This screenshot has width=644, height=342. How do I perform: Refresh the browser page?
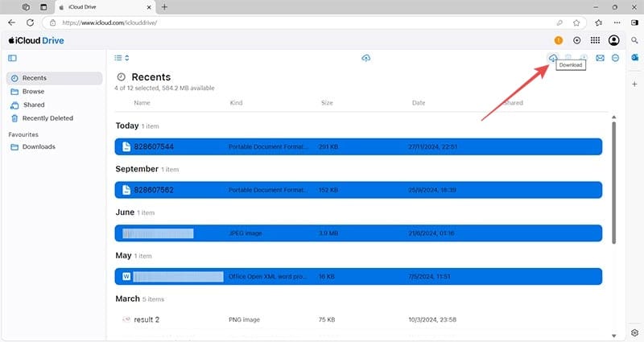click(x=31, y=23)
